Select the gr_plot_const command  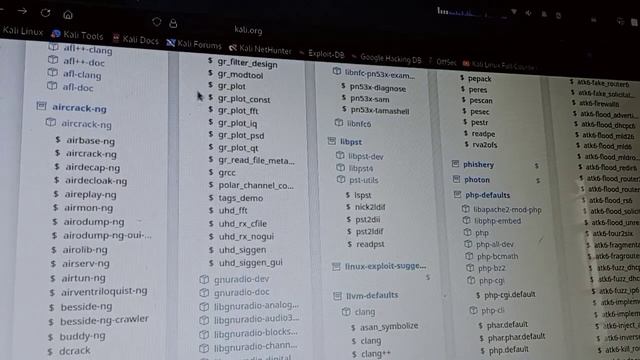coord(244,99)
